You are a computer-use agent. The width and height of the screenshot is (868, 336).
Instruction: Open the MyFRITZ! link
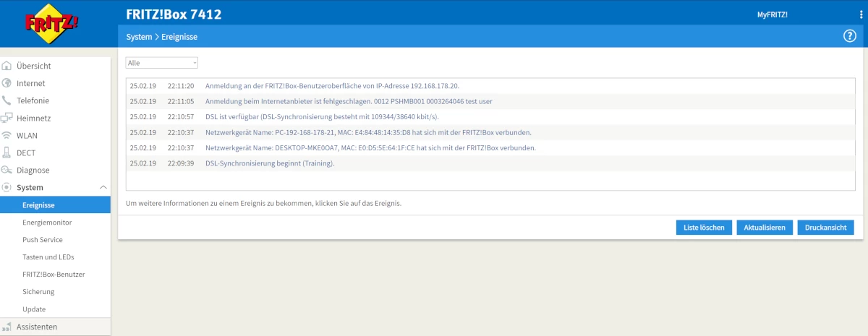(x=773, y=14)
